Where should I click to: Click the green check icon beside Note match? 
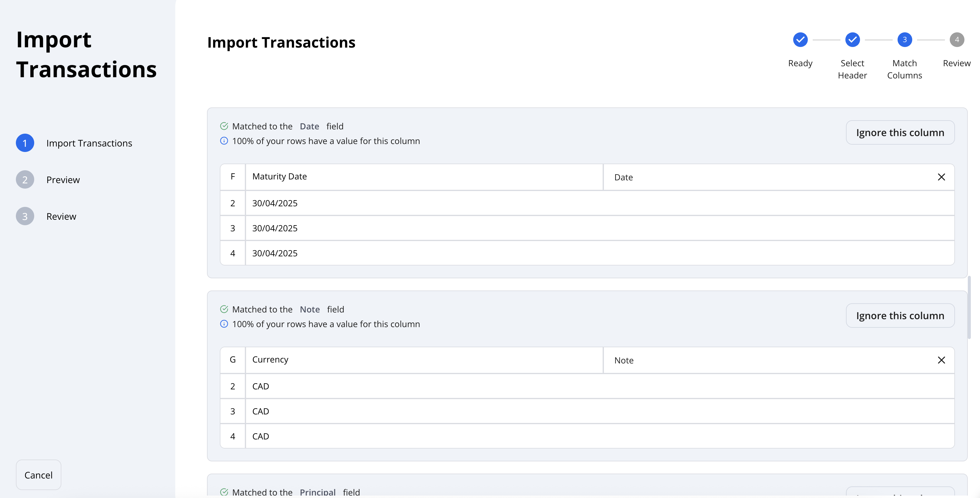click(x=224, y=309)
